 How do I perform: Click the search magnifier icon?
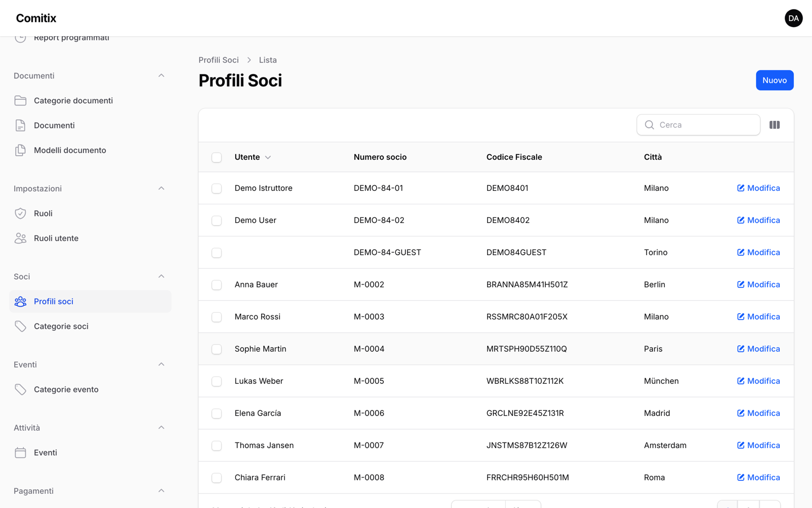tap(650, 125)
